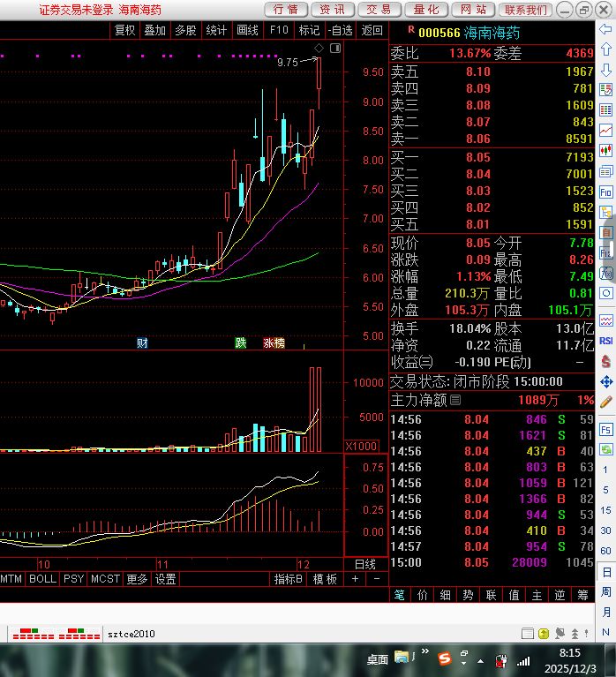Open the 交易 top menu

(379, 10)
